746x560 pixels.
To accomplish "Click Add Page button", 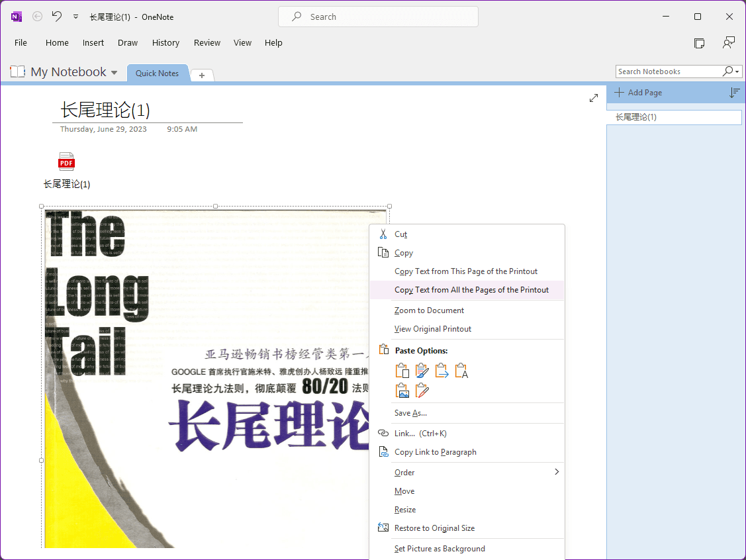I will click(638, 93).
